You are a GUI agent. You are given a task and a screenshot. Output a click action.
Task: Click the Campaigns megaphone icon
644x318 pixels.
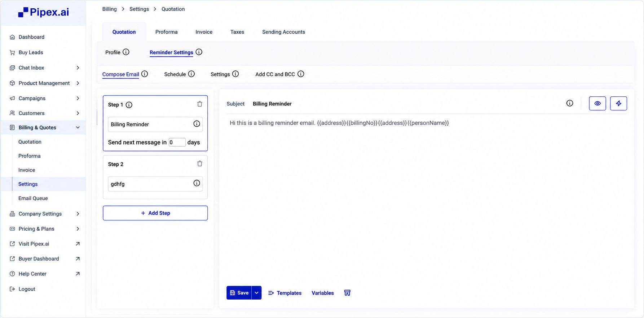12,98
